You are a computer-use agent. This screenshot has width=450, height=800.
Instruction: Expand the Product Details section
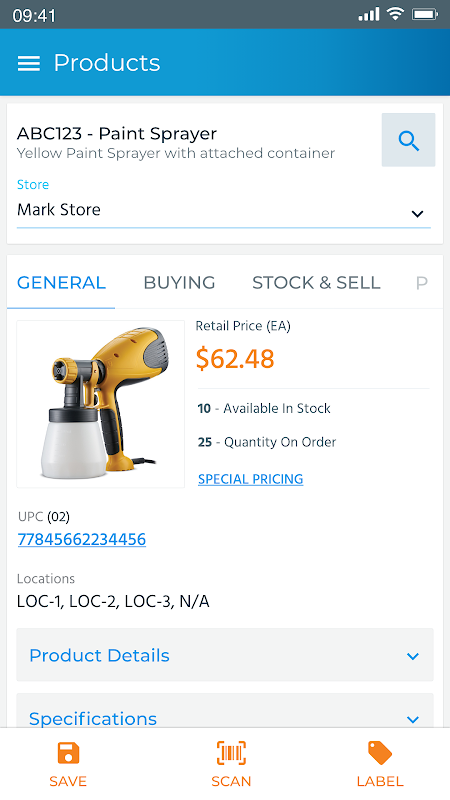[x=225, y=655]
